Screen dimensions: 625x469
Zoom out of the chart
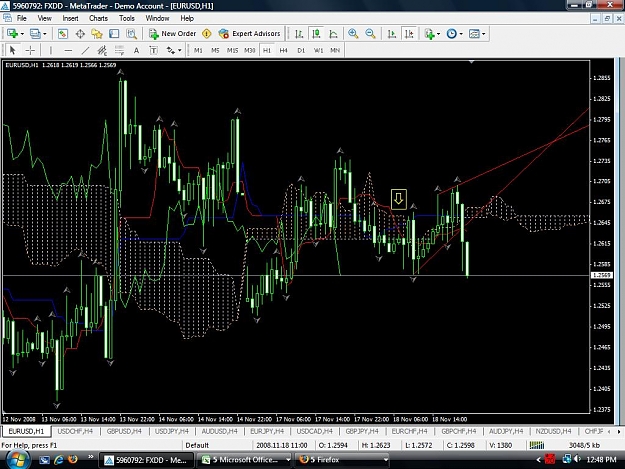coord(370,34)
